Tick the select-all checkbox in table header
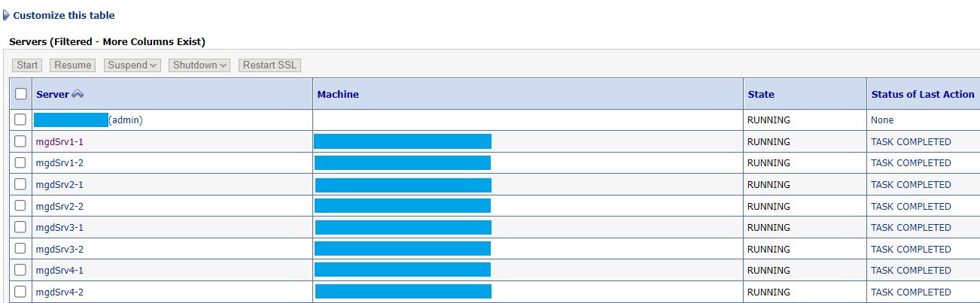This screenshot has width=980, height=303. point(21,94)
